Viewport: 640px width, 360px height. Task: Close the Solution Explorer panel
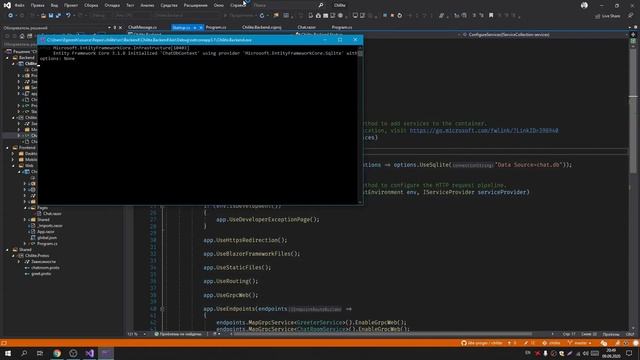pos(120,28)
